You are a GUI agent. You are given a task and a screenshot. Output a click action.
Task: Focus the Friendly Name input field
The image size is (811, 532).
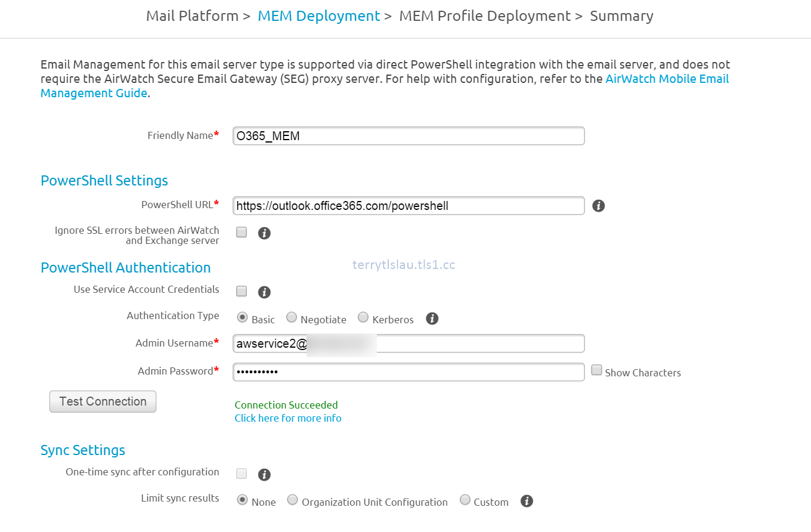point(408,136)
